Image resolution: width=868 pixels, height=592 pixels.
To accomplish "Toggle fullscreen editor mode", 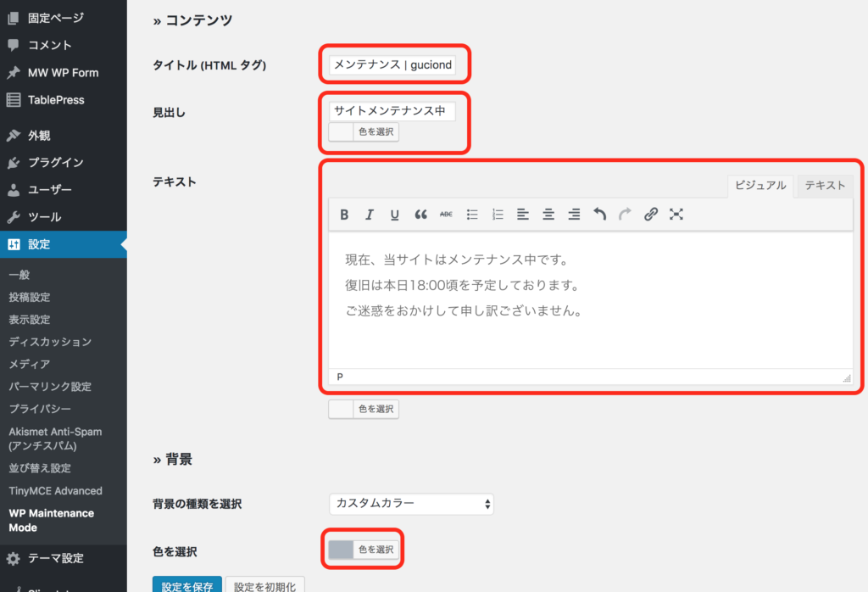I will [x=676, y=215].
